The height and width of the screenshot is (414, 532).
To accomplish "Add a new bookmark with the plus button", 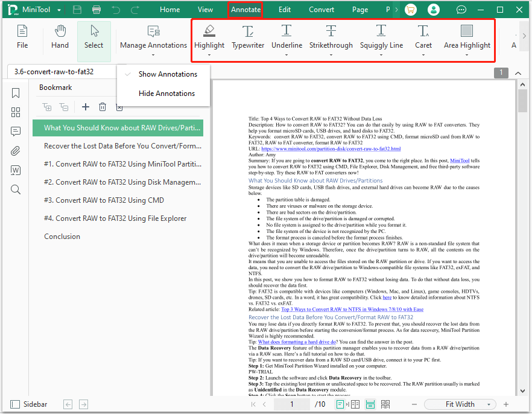I will tap(86, 107).
